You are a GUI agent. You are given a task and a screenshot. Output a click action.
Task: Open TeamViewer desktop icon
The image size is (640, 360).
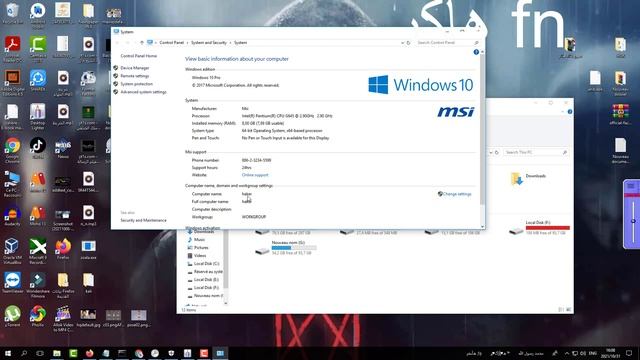coord(12,283)
